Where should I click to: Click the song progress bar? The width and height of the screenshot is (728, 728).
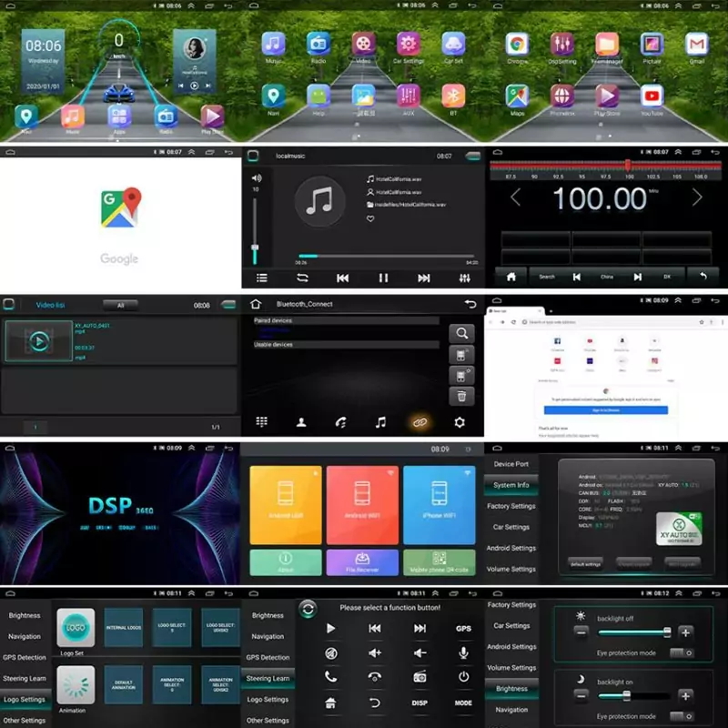386,256
